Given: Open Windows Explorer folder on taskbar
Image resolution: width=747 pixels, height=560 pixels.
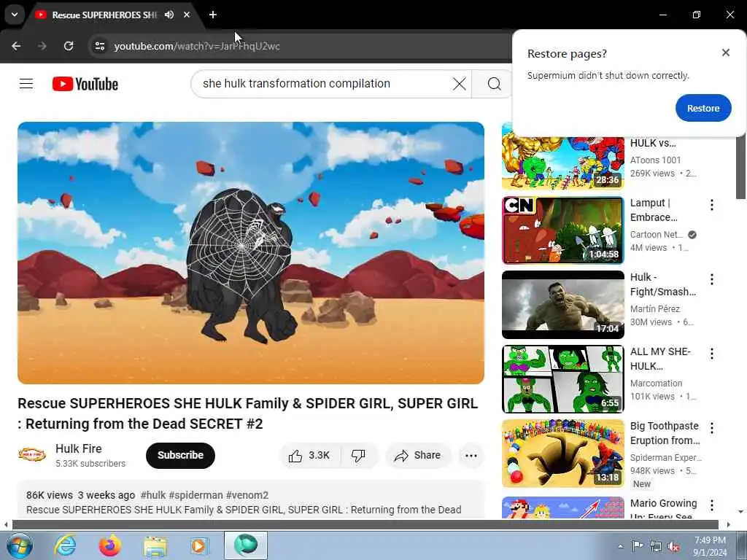Looking at the screenshot, I should point(155,545).
